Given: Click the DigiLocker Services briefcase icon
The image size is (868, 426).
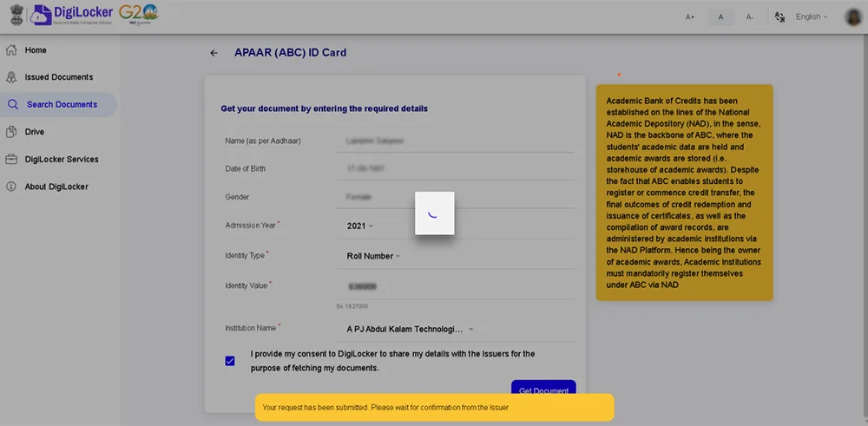Looking at the screenshot, I should pos(10,160).
